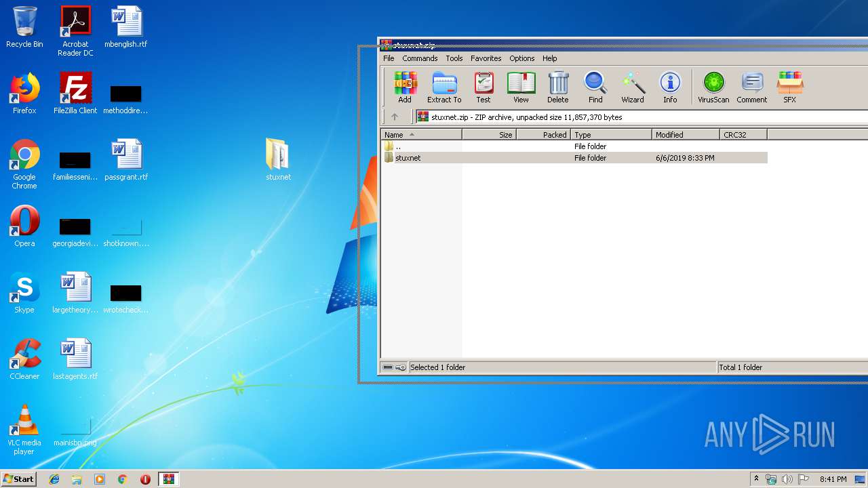This screenshot has height=488, width=868.
Task: Select the largetheory document on desktop
Action: (x=75, y=293)
